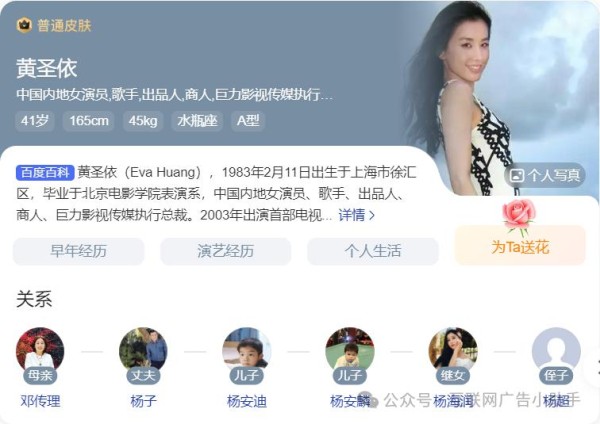Switch to 早年经历 tab
This screenshot has width=600, height=424.
(x=78, y=251)
